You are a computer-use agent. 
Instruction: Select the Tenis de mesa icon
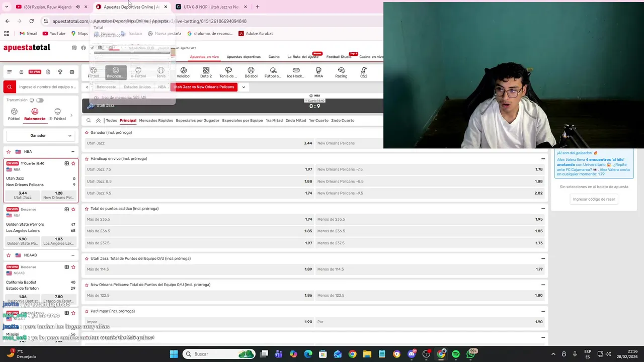228,72
